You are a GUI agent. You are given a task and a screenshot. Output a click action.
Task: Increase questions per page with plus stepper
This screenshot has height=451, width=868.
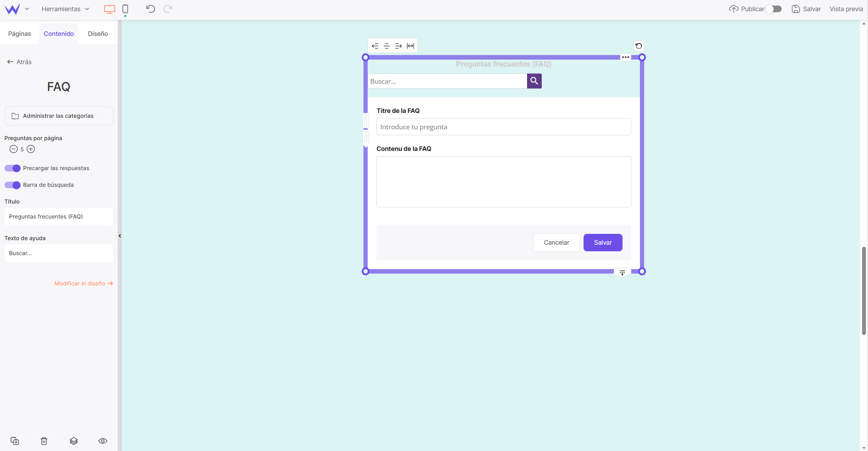[x=30, y=149]
